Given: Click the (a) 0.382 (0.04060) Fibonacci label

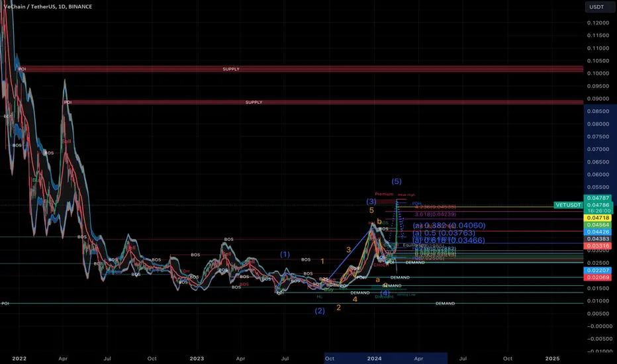Looking at the screenshot, I should tap(449, 226).
